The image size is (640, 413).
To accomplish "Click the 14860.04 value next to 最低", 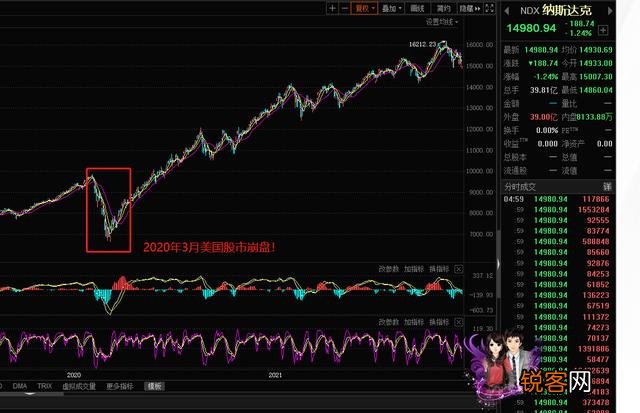I will (596, 90).
